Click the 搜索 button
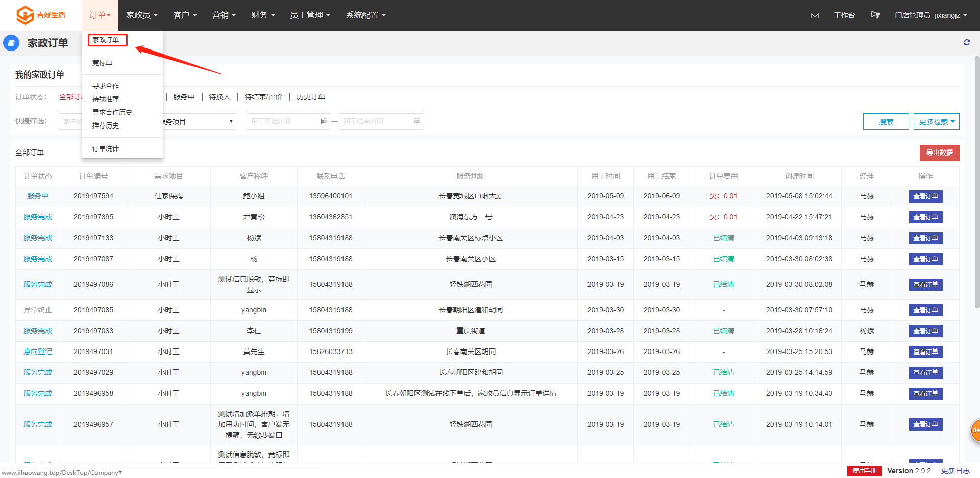This screenshot has height=478, width=980. click(x=886, y=121)
